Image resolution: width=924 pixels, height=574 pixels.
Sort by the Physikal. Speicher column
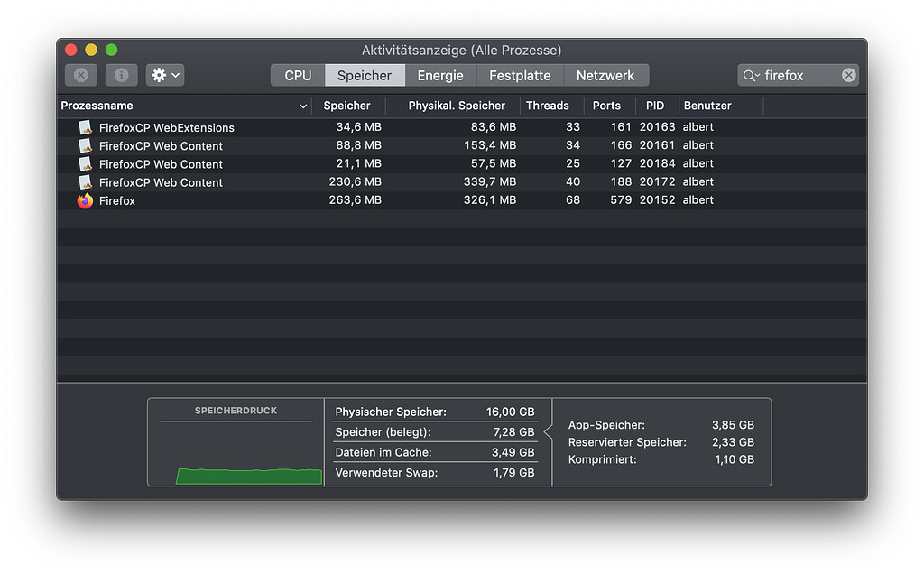click(453, 106)
